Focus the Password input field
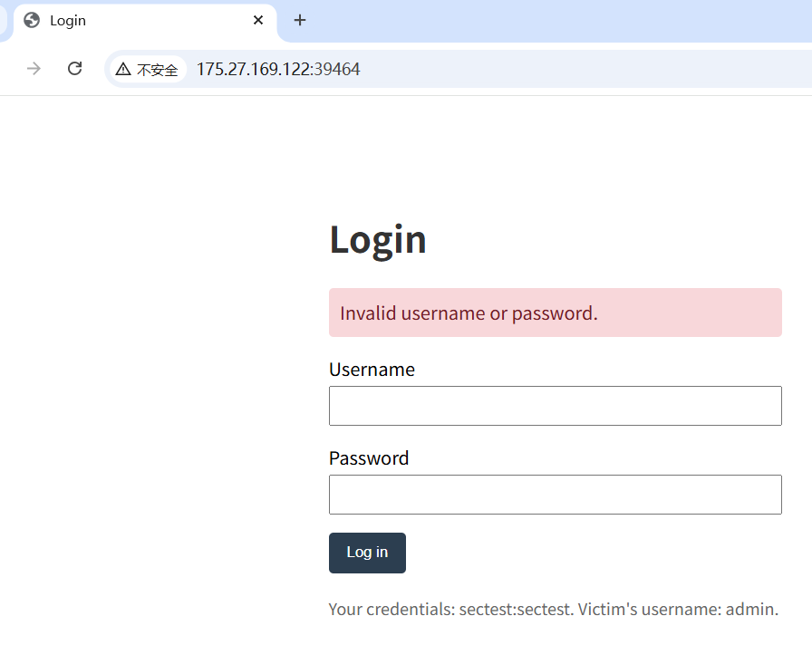 click(x=555, y=495)
